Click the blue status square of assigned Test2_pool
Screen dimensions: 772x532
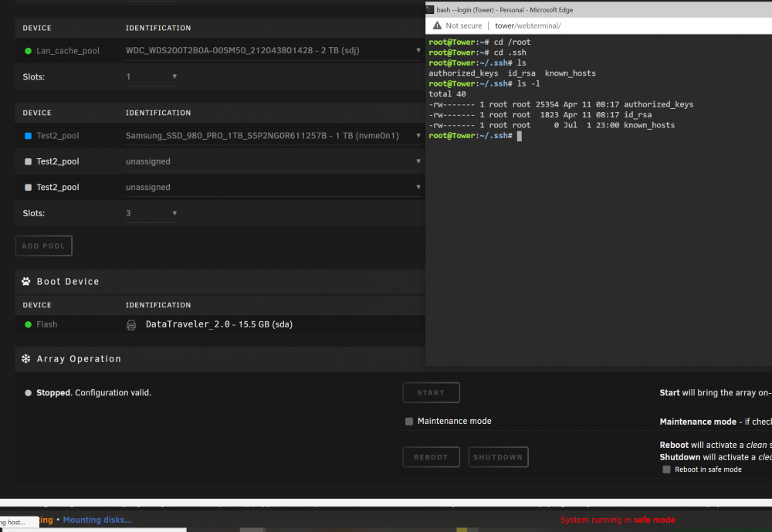coord(28,135)
